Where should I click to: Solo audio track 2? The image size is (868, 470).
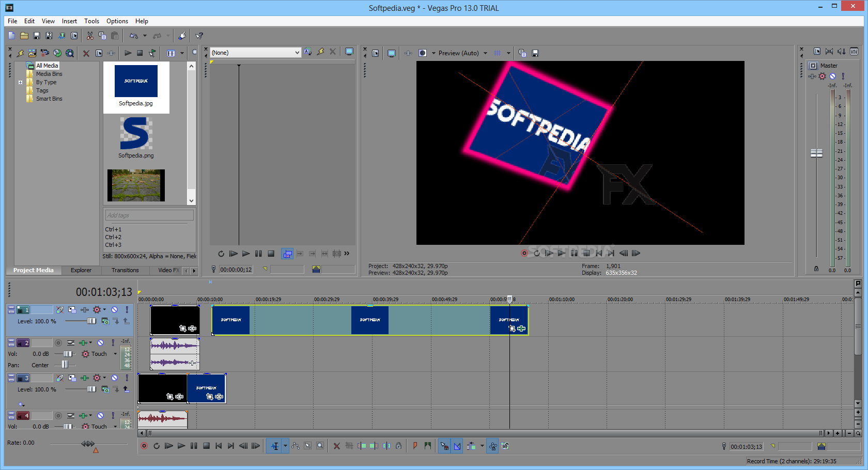pos(113,343)
